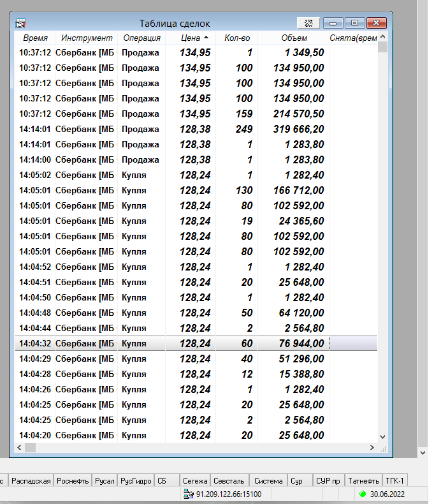The image size is (434, 504).
Task: Select the row with time 14:04:50
Action: [196, 297]
